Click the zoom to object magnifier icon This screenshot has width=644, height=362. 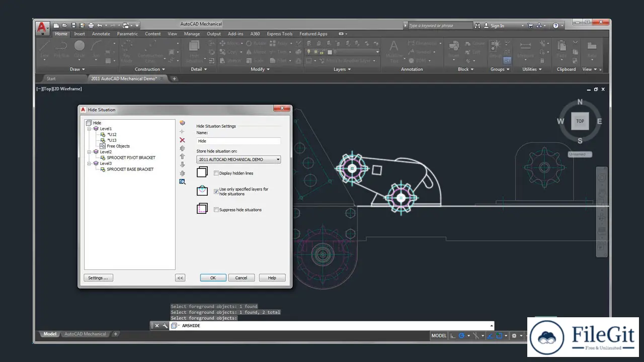coord(182,182)
